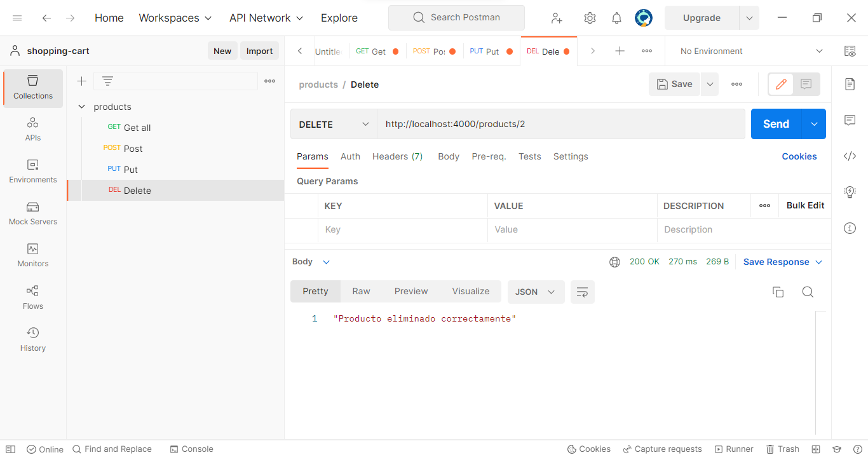Open request History panel
The height and width of the screenshot is (455, 868).
tap(32, 338)
